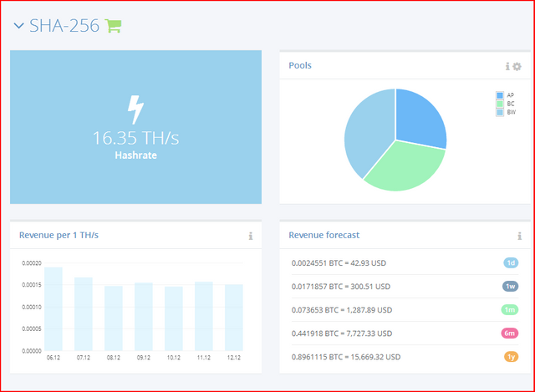Click the green shopping cart icon
Viewport: 535px width, 392px height.
[x=113, y=26]
